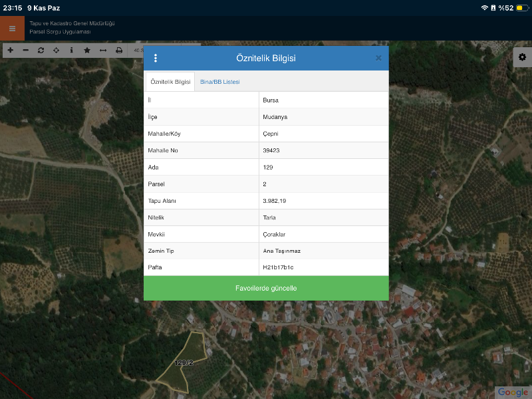Viewport: 532px width, 399px height.
Task: Close the Öznitelik Bilgisi dialog
Action: tap(378, 58)
